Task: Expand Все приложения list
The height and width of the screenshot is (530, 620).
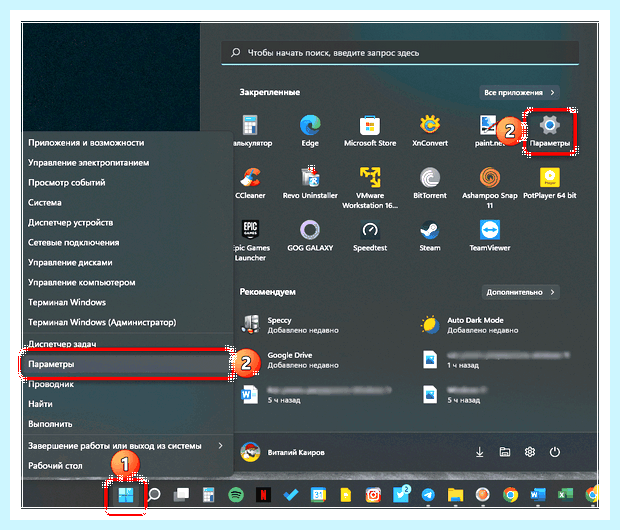Action: point(519,93)
